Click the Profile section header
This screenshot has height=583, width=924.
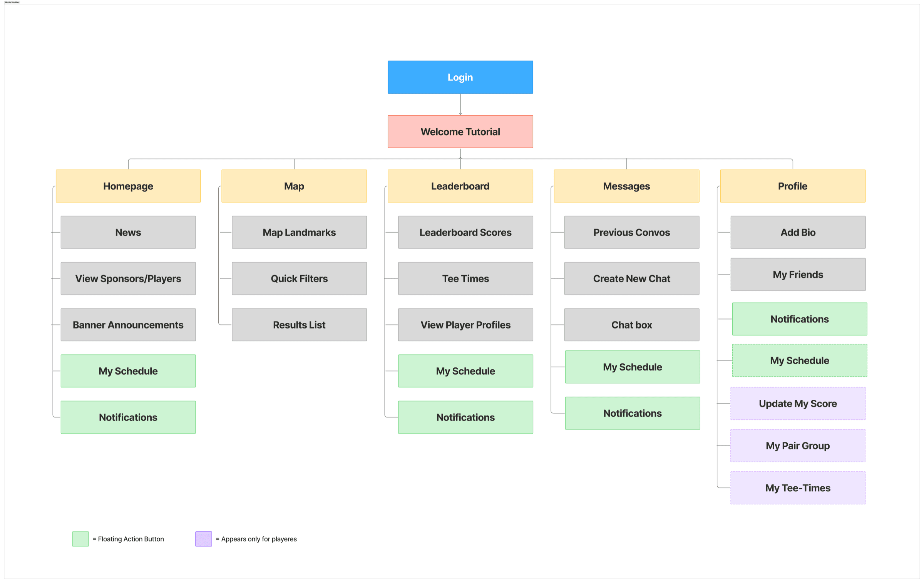(793, 186)
